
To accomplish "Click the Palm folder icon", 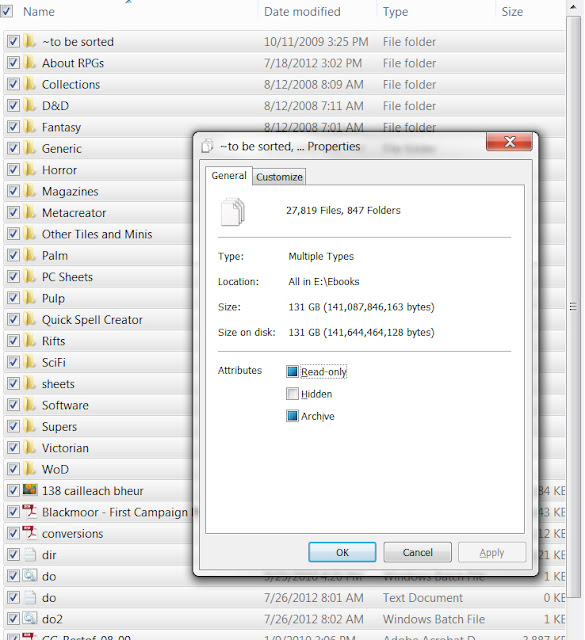I will tap(29, 255).
